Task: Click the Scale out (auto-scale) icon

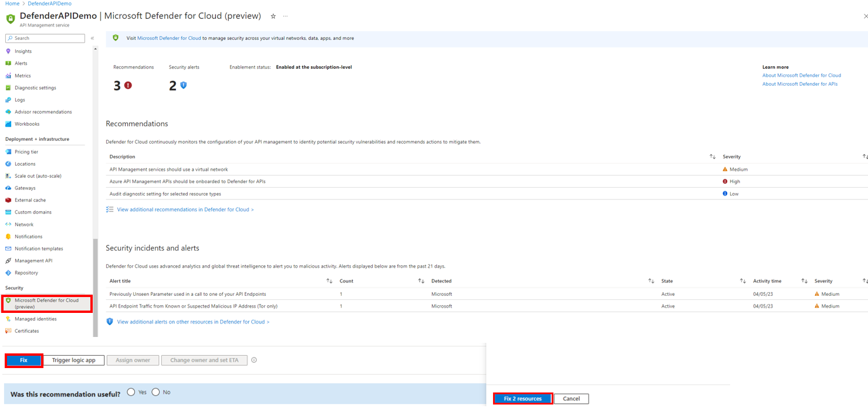Action: tap(8, 176)
